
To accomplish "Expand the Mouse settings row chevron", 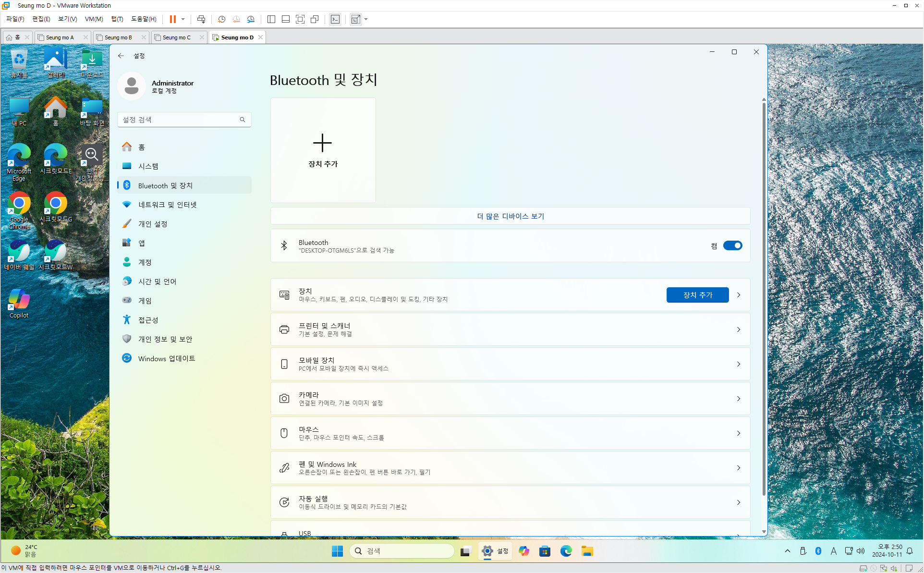I will pos(738,433).
